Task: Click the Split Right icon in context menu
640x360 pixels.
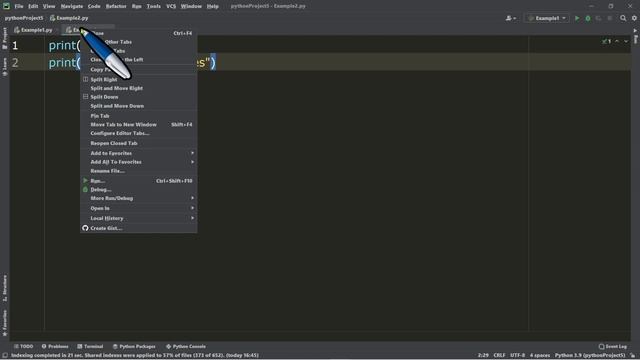Action: coord(85,79)
